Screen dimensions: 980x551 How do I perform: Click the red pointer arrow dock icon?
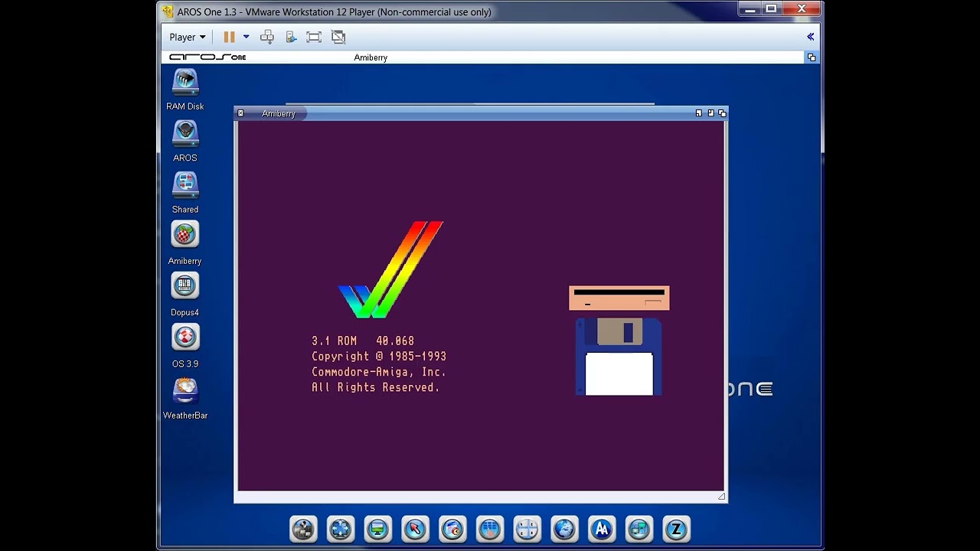coord(415,529)
